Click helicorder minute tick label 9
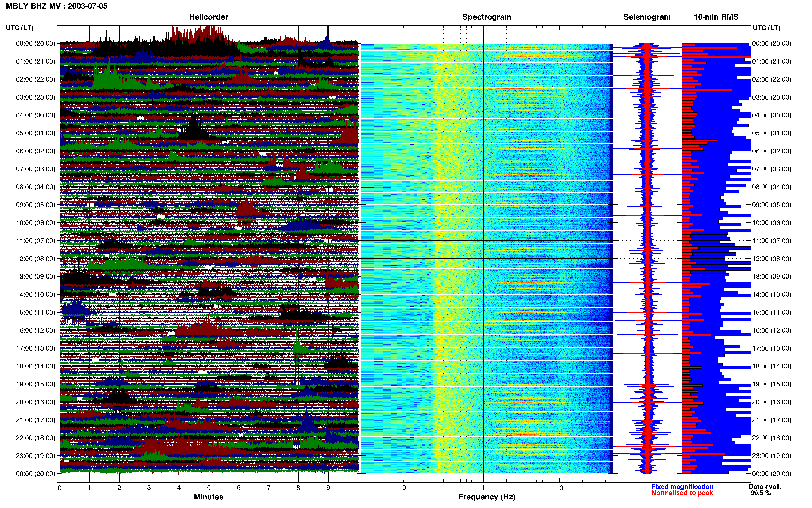The width and height of the screenshot is (812, 508). (328, 487)
